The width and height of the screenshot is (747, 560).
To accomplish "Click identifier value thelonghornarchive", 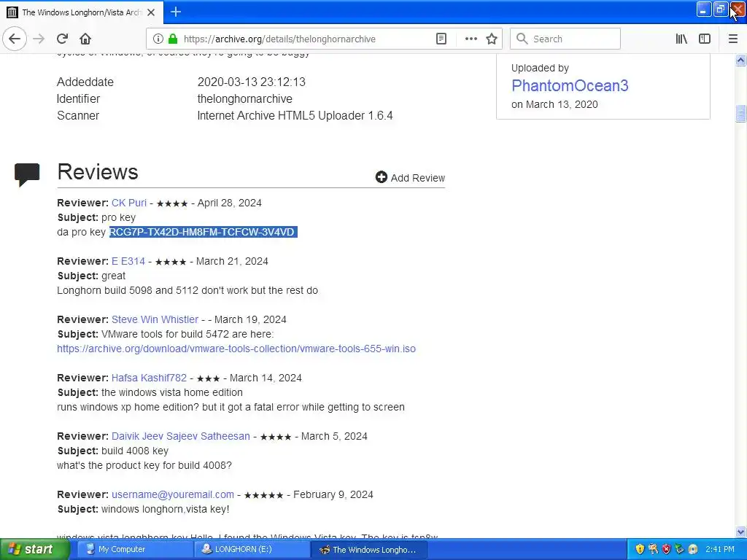I will tap(245, 99).
